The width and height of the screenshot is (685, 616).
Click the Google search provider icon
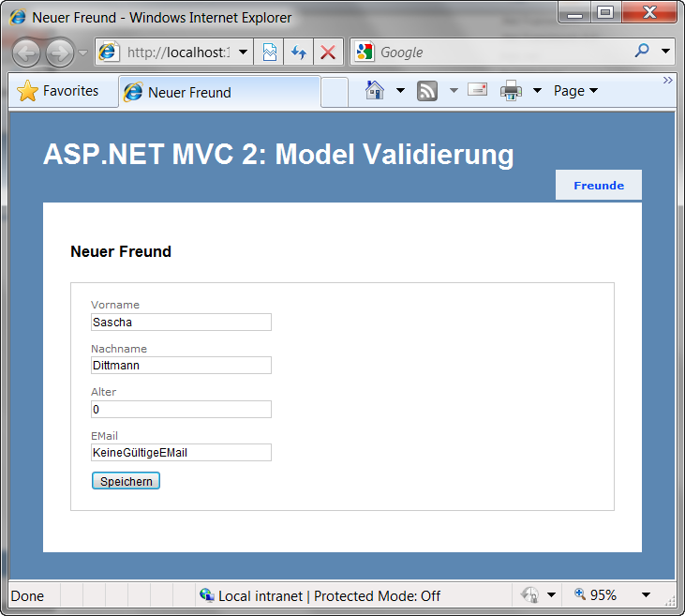[x=365, y=52]
